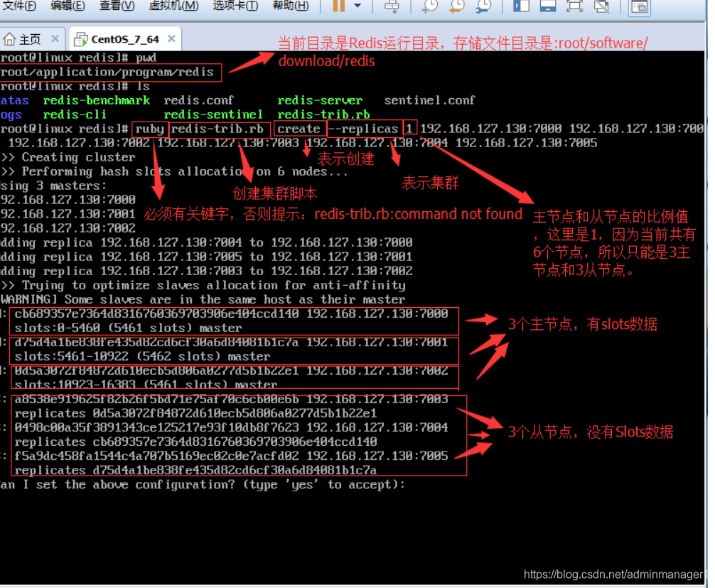This screenshot has width=715, height=588.
Task: Close the CentOS_7_64 tab
Action: pos(171,39)
